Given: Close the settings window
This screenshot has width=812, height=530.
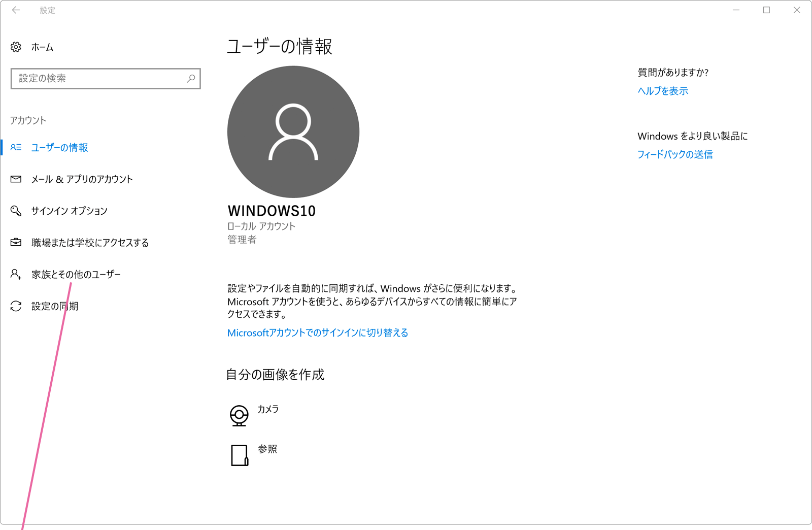Looking at the screenshot, I should click(797, 10).
